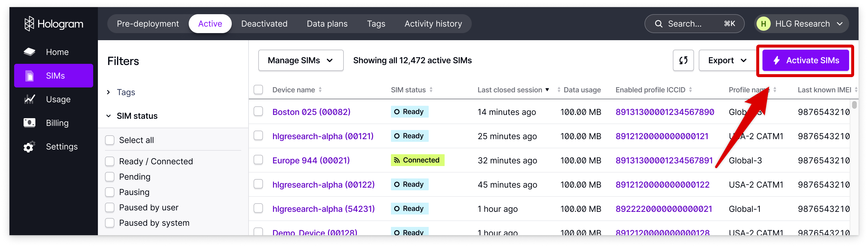Open Usage chart icon in sidebar
This screenshot has width=868, height=247.
tap(30, 99)
